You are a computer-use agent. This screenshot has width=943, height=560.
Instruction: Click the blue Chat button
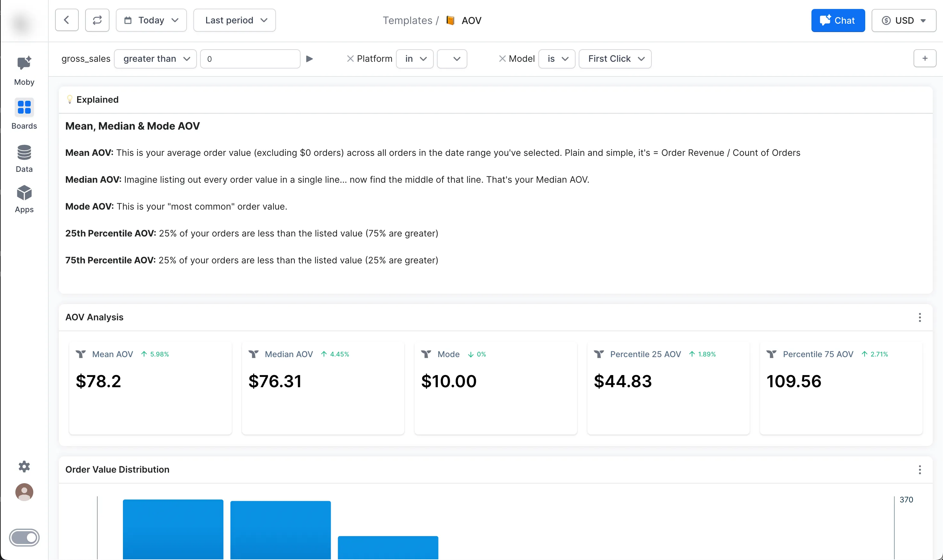click(838, 20)
